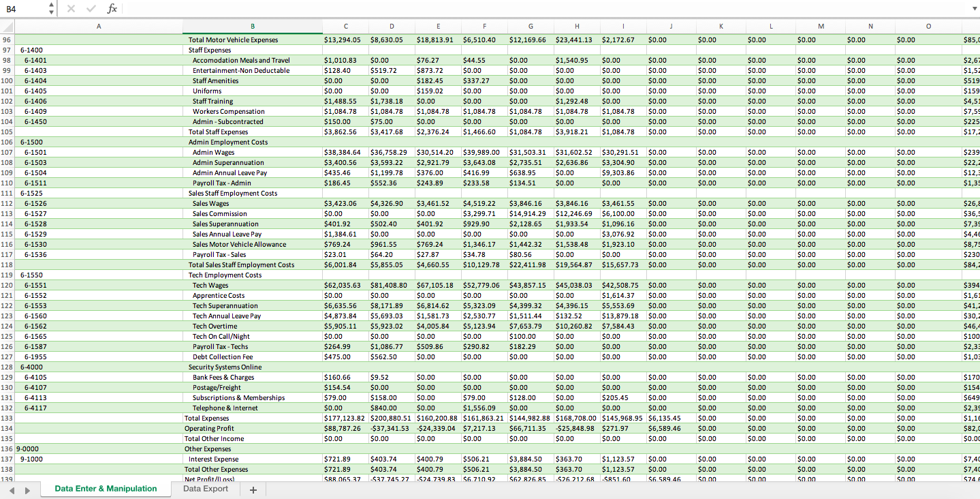980x499 pixels.
Task: Click the -$37,341.53 Operating Profit cell
Action: click(392, 429)
